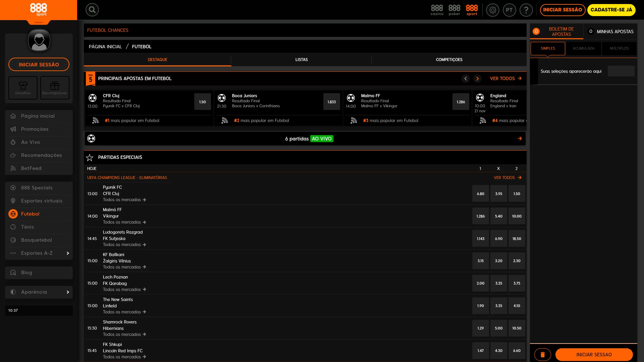Image resolution: width=644 pixels, height=362 pixels.
Task: Click INICIAR SESSÃO under the avatar
Action: point(39,65)
